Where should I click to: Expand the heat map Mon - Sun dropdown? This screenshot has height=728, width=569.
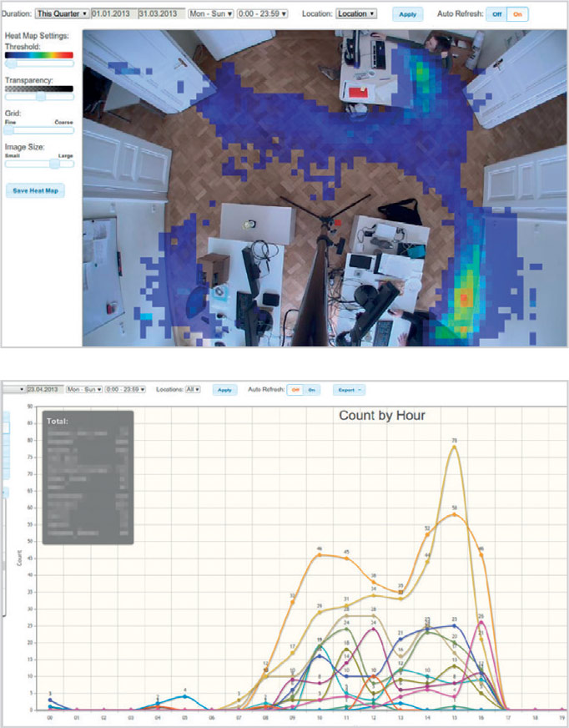coord(210,14)
